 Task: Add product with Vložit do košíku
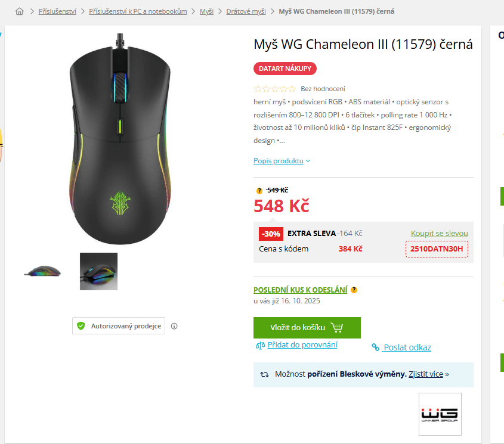pos(307,328)
